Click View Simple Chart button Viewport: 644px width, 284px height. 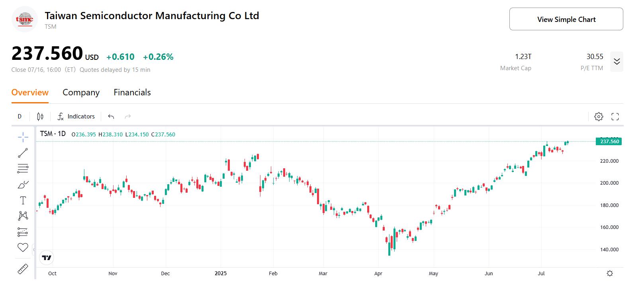tap(566, 19)
